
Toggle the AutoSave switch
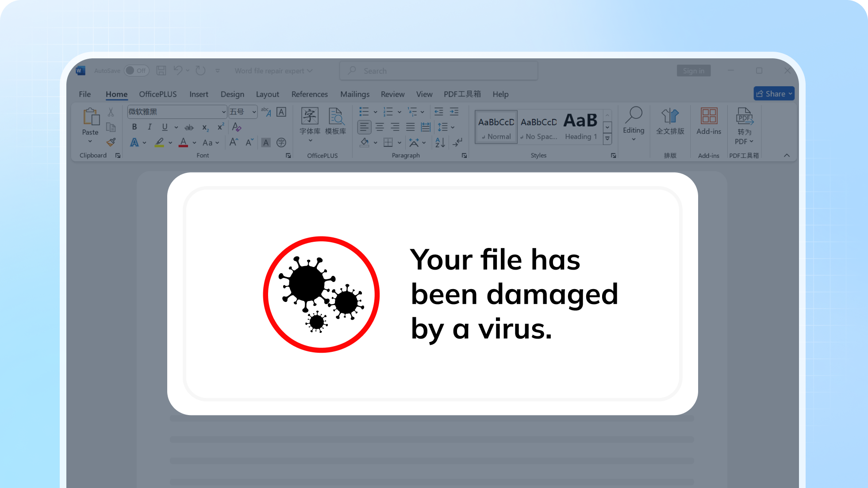click(x=136, y=71)
